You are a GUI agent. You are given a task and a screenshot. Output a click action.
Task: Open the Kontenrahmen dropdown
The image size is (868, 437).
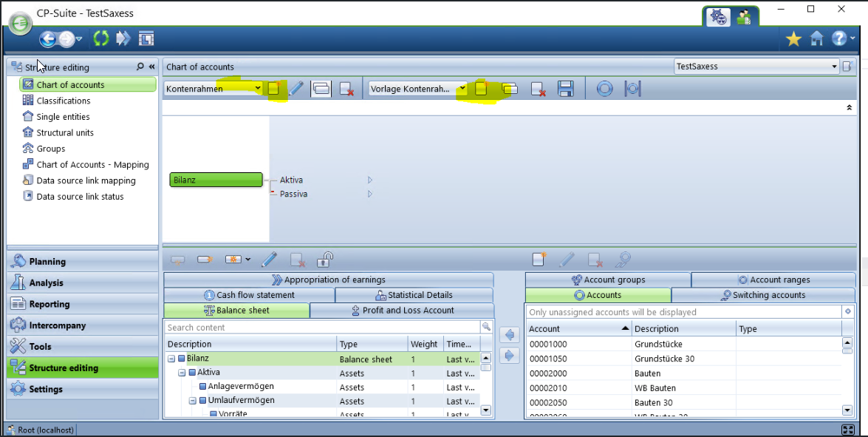[258, 89]
